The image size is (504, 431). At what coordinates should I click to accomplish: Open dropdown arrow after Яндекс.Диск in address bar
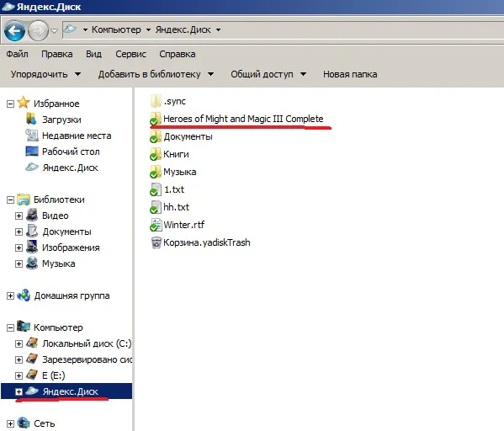[218, 30]
